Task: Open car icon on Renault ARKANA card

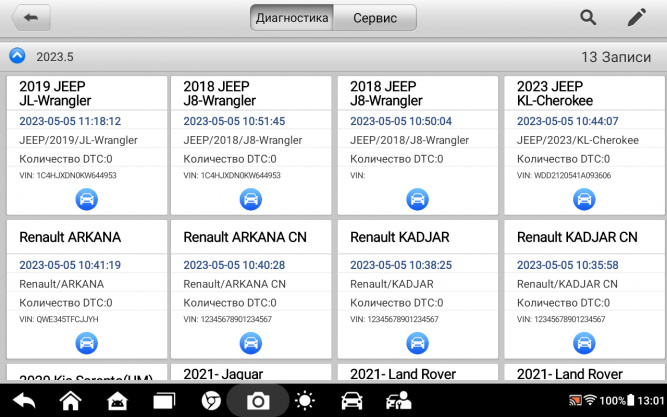Action: (87, 343)
